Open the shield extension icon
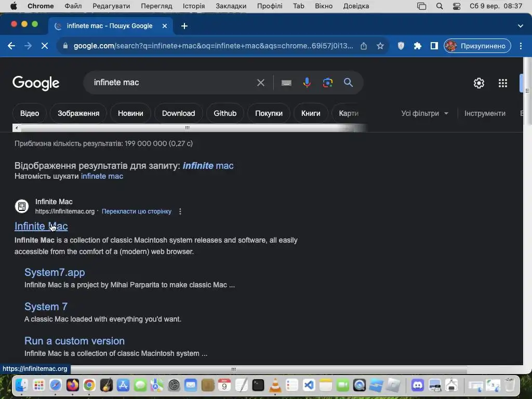The image size is (532, 399). (x=401, y=46)
